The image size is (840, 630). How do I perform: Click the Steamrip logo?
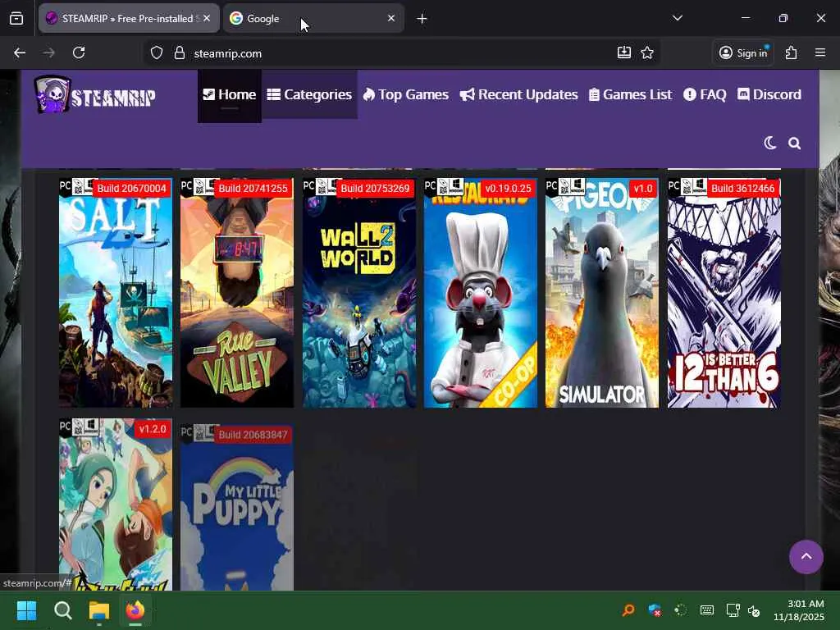[x=95, y=95]
